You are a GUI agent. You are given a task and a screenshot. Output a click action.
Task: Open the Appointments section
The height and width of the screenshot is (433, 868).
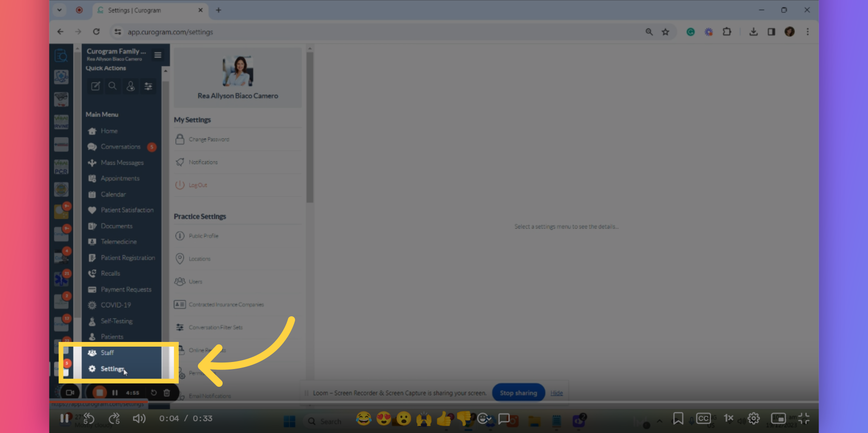click(x=120, y=178)
